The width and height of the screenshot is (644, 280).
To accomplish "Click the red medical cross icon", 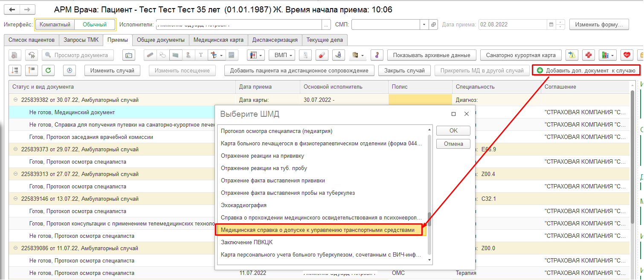I will (x=589, y=55).
